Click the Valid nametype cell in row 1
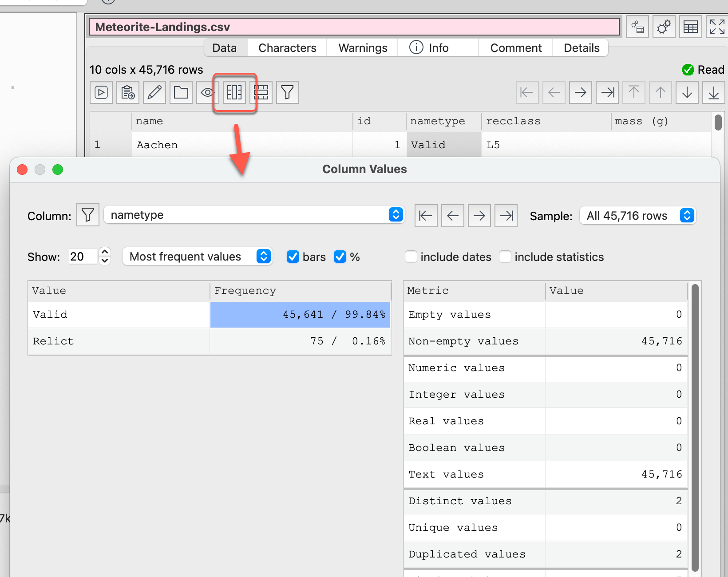The width and height of the screenshot is (728, 577). click(444, 145)
